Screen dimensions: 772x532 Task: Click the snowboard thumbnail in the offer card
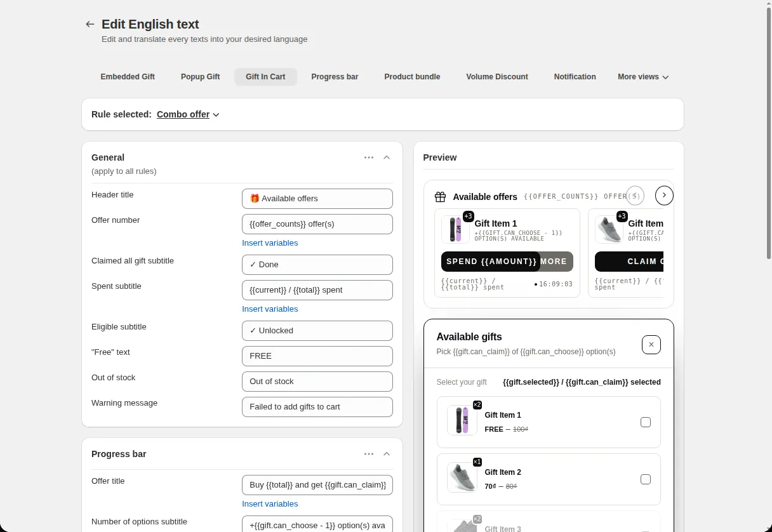click(x=455, y=229)
